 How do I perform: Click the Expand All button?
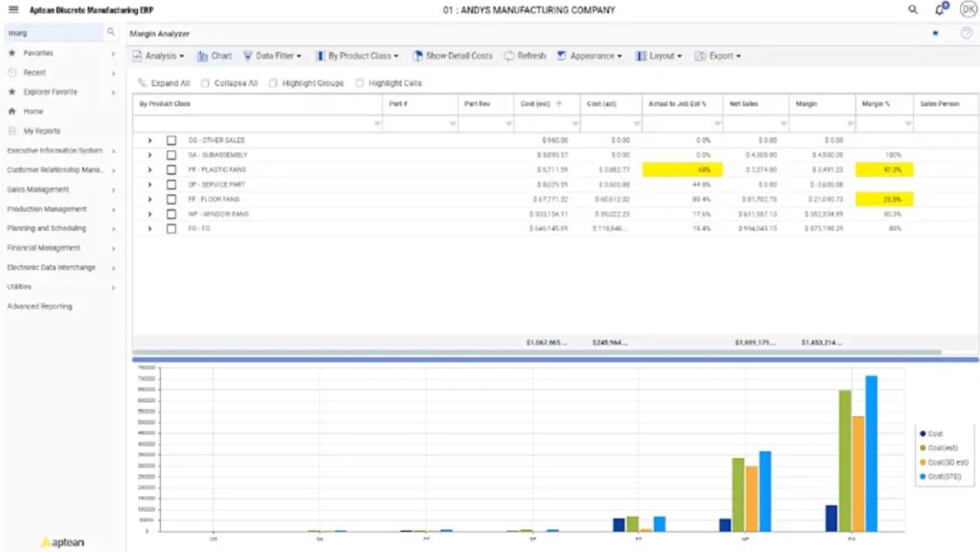[164, 83]
